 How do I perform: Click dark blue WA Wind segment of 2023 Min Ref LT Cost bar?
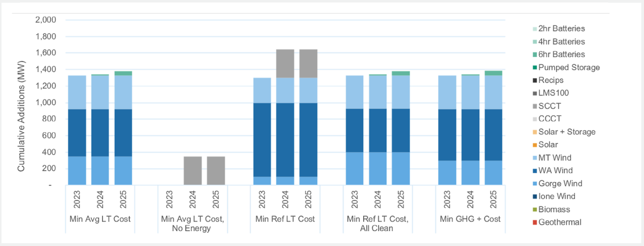[262, 140]
